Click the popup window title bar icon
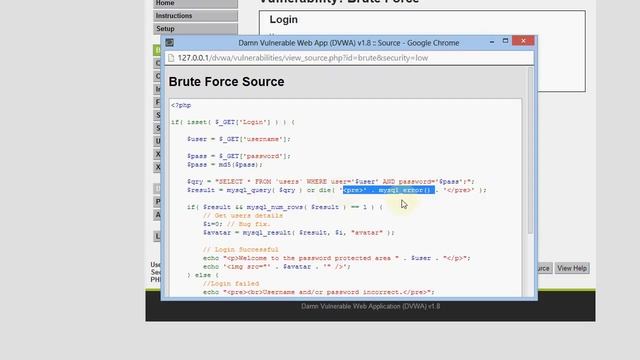 click(x=169, y=42)
